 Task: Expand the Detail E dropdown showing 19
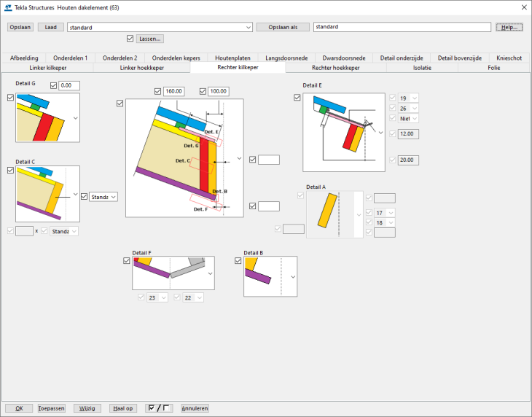415,98
